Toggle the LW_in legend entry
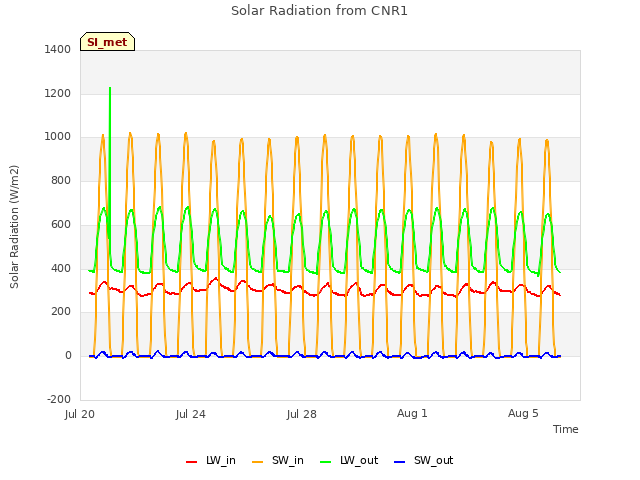This screenshot has height=480, width=640. click(211, 460)
